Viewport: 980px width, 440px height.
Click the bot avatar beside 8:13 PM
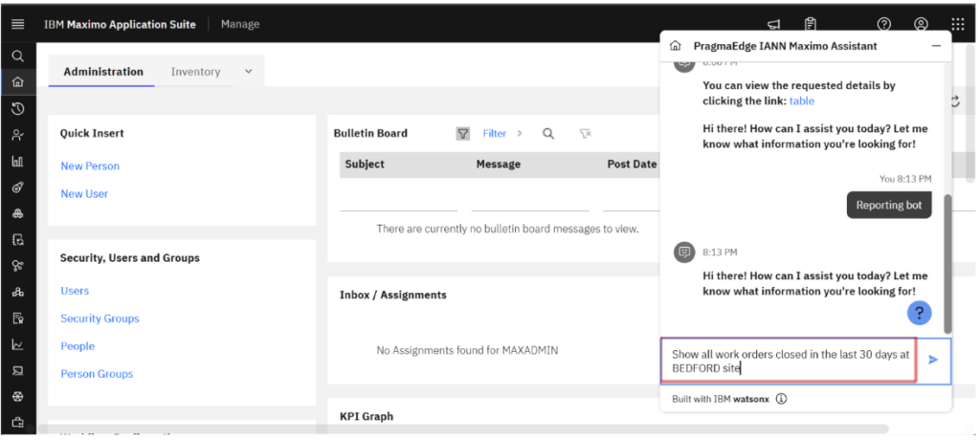[x=684, y=253]
